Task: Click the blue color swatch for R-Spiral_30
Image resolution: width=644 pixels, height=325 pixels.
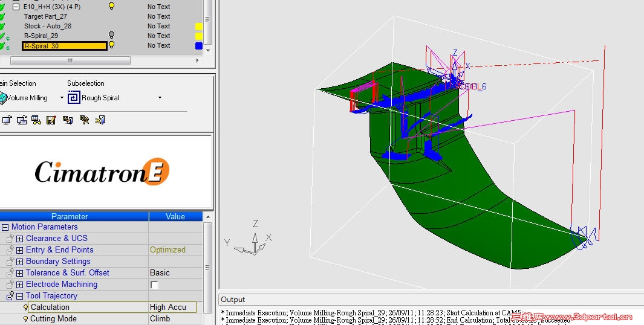Action: (x=199, y=46)
